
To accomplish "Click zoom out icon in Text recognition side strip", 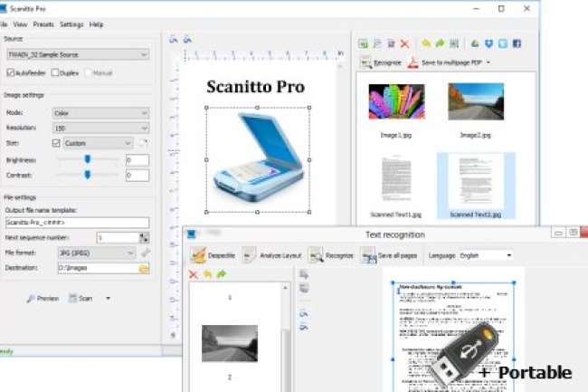I will click(304, 327).
